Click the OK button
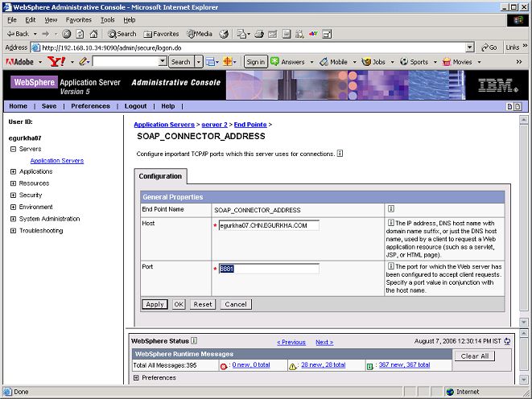Viewport: 532px width, 399px height. [179, 304]
